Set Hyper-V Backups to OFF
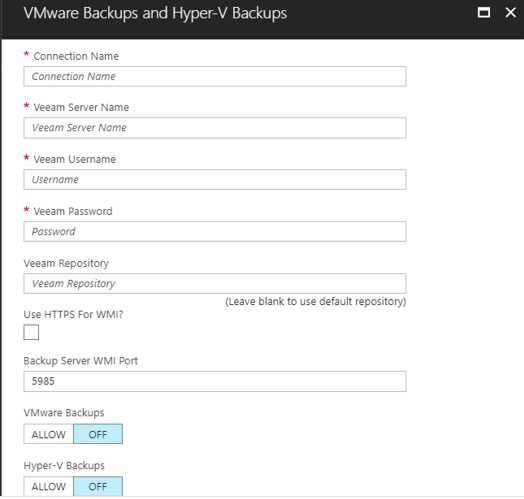The height and width of the screenshot is (499, 524). [x=98, y=486]
